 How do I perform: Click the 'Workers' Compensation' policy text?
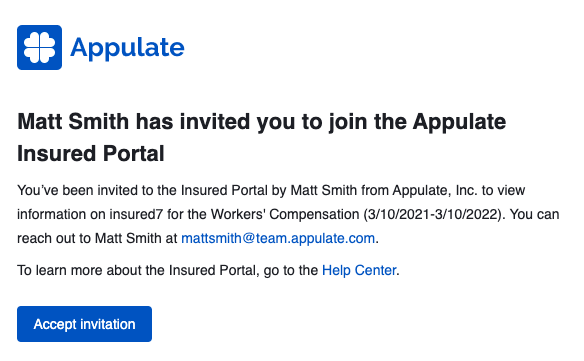pyautogui.click(x=285, y=214)
